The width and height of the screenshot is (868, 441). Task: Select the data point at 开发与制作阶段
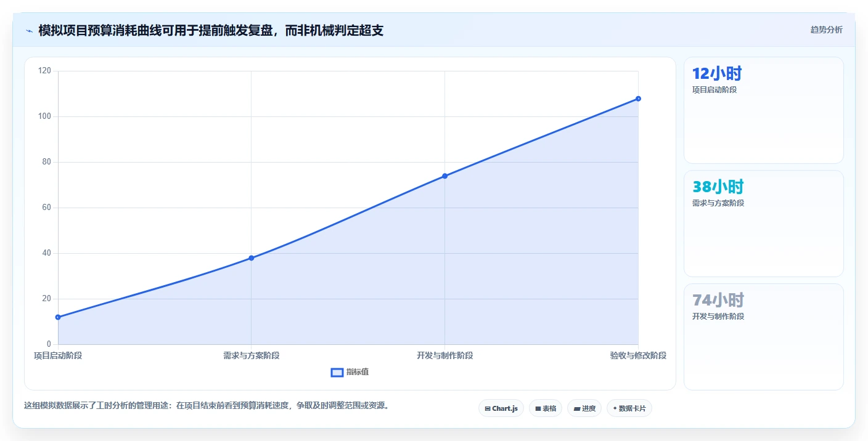tap(444, 176)
